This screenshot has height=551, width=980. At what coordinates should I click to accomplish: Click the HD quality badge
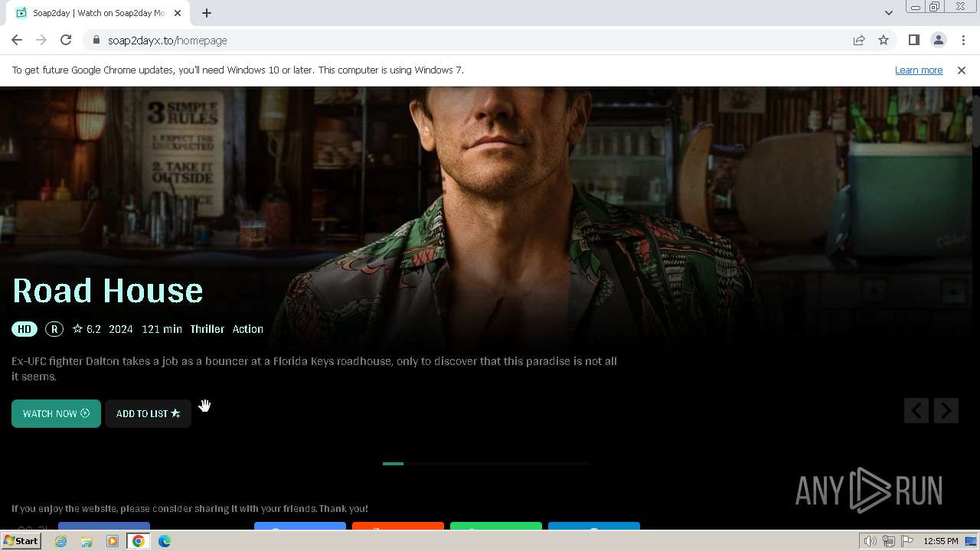click(x=24, y=329)
